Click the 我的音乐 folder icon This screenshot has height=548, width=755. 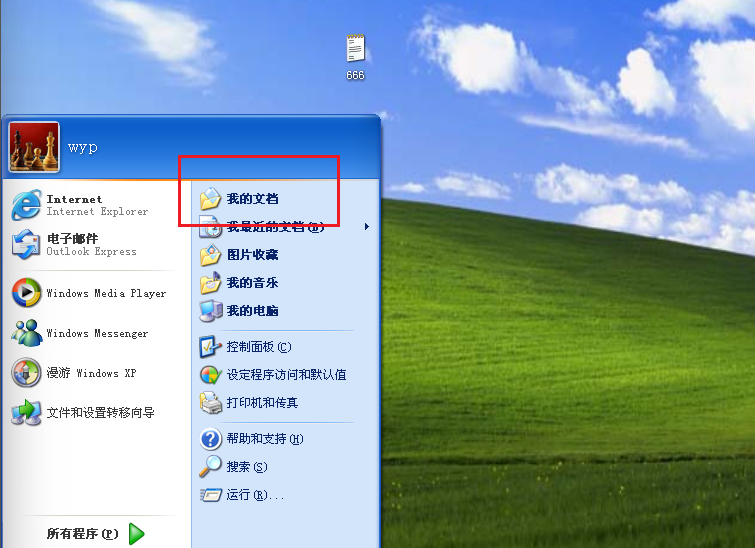point(210,283)
